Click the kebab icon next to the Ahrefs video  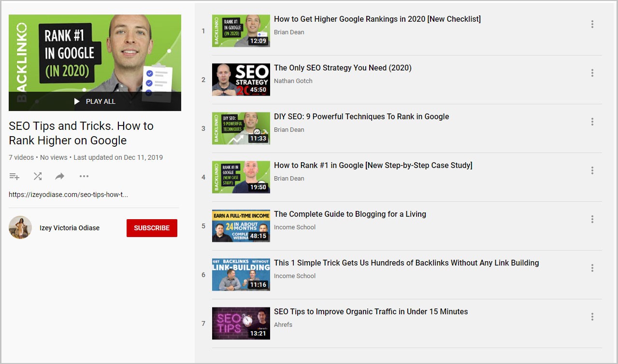tap(592, 317)
